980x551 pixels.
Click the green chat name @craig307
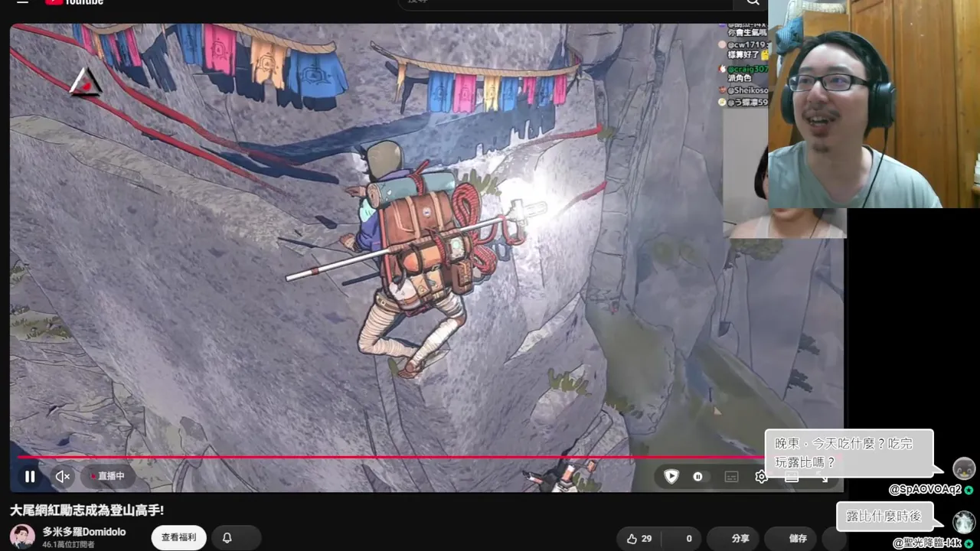746,68
